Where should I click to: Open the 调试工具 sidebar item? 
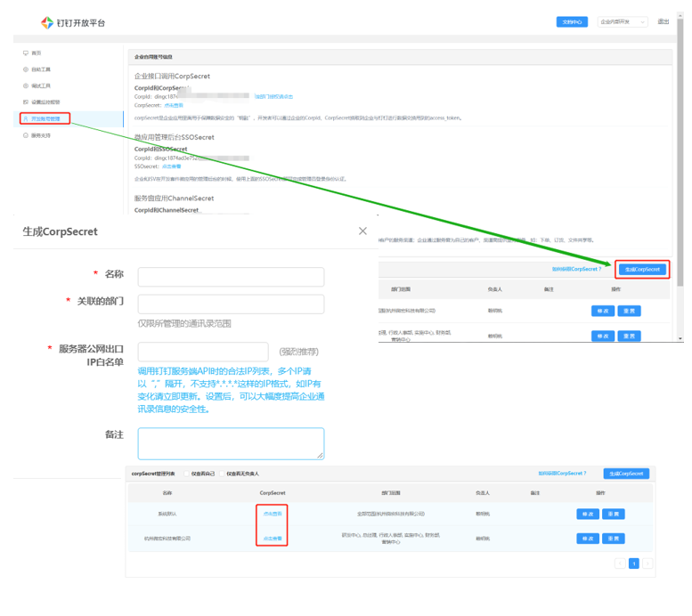click(x=41, y=85)
